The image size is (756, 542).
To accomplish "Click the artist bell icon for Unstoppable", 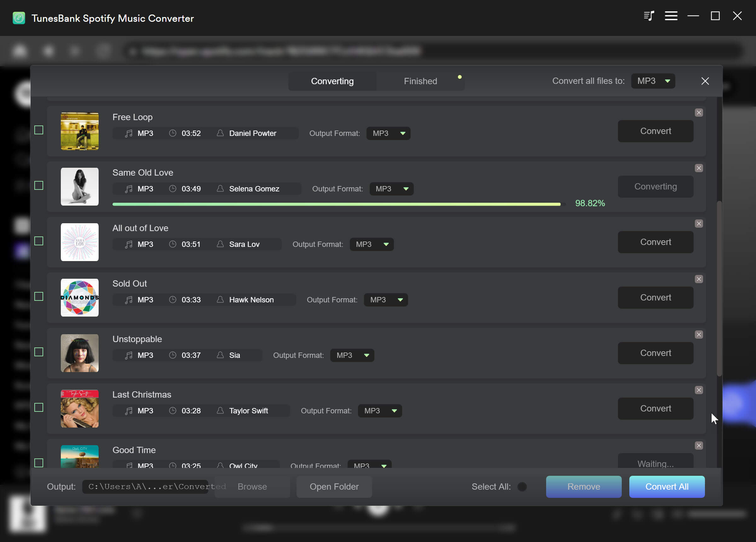I will 220,355.
